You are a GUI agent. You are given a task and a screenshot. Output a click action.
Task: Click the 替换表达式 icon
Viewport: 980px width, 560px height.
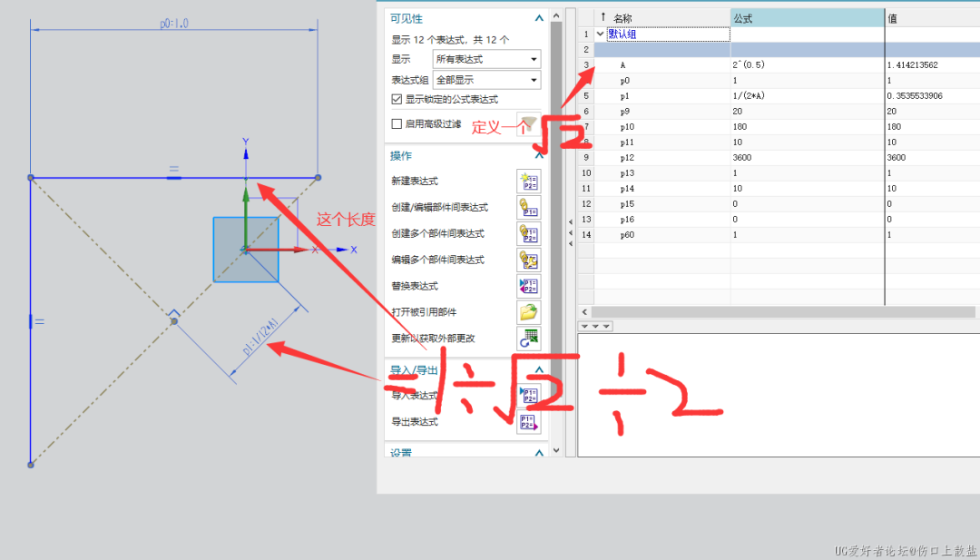(x=528, y=287)
